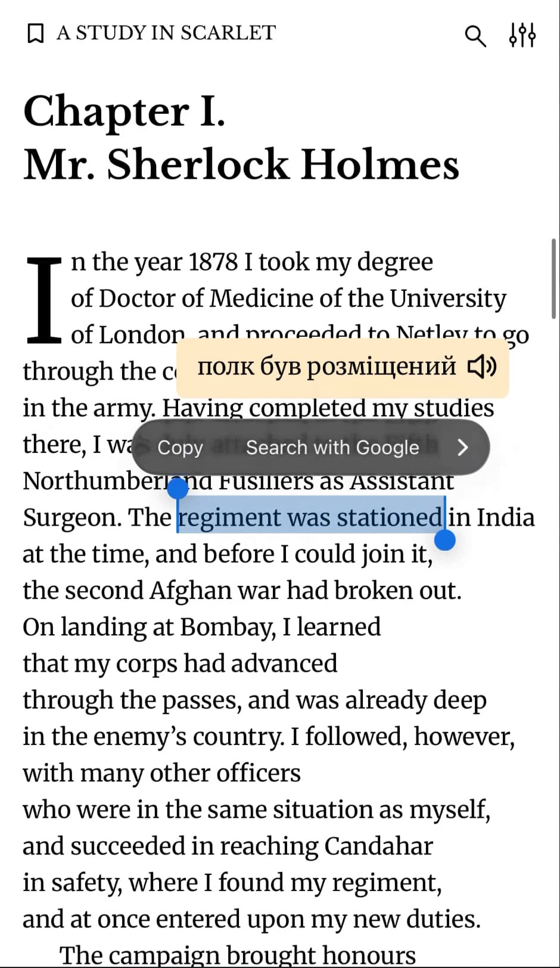
Task: Tap the word "Candahar" in the paragraph
Action: coord(378,846)
